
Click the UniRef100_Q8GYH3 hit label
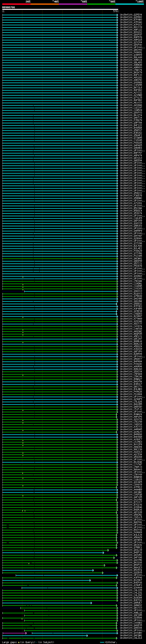131,50
